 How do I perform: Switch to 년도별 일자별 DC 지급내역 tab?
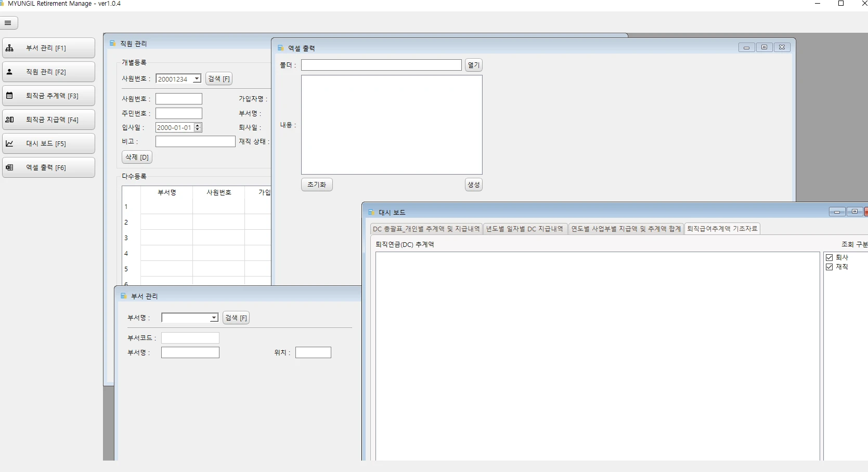coord(524,229)
